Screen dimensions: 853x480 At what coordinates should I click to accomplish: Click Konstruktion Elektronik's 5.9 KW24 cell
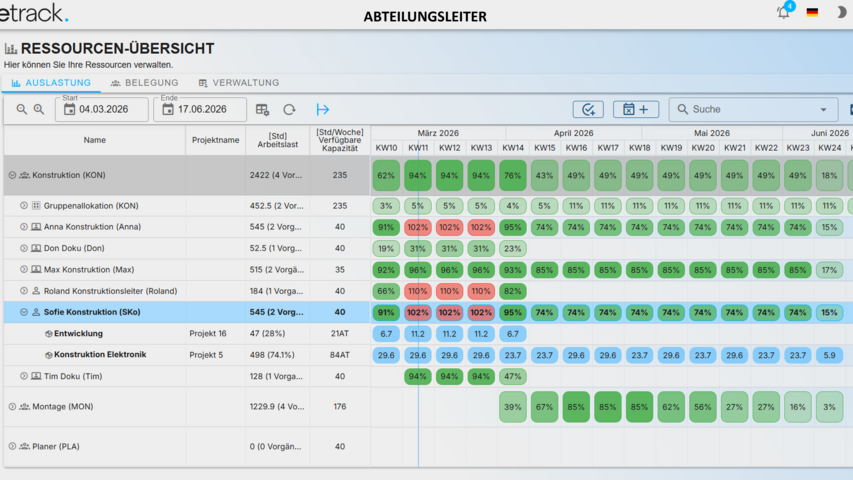click(830, 355)
